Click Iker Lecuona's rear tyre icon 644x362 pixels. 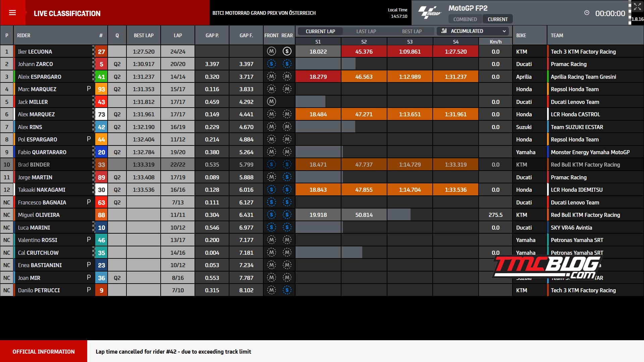tap(287, 51)
